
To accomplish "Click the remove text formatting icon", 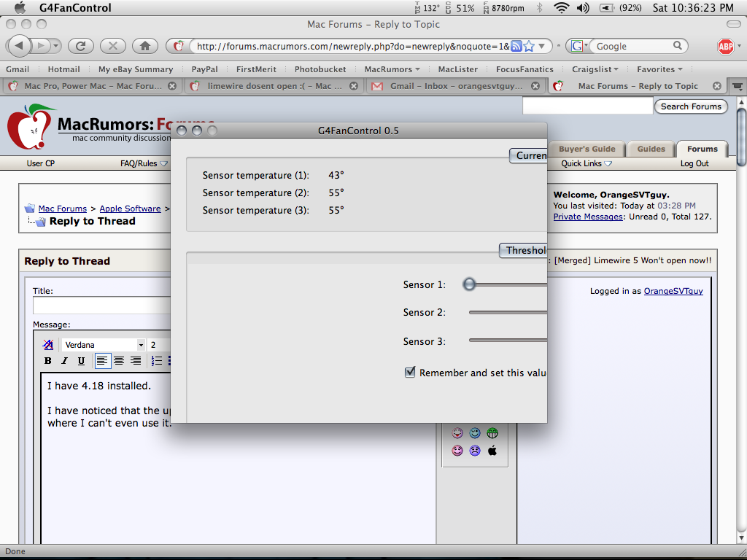I will 47,344.
